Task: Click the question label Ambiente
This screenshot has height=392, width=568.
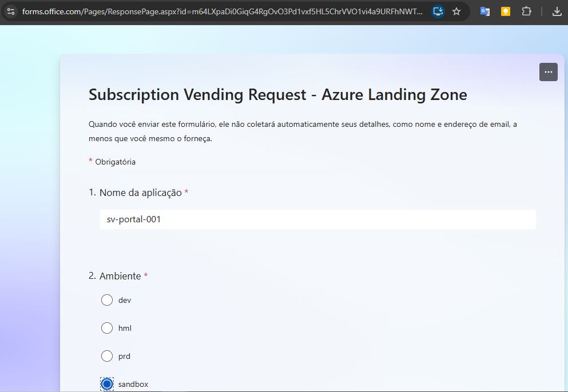Action: 120,276
